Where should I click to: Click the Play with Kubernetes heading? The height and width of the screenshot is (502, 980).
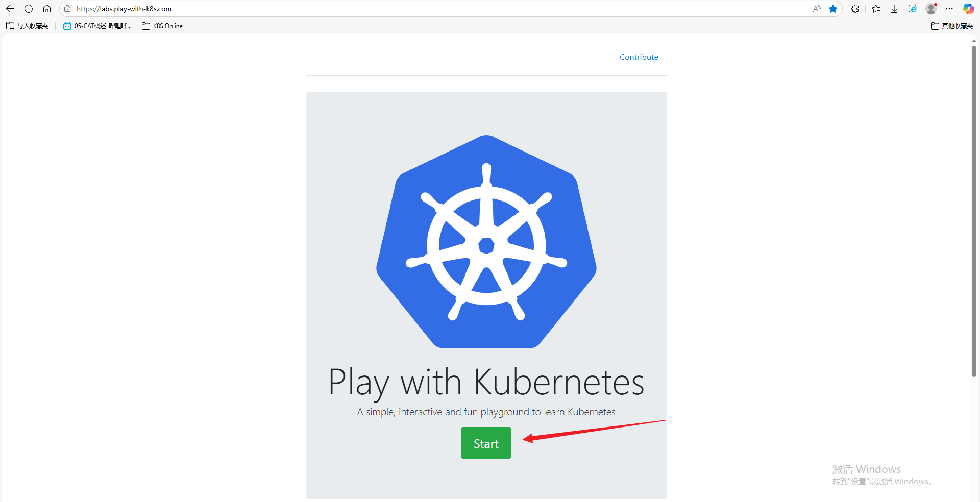point(486,383)
